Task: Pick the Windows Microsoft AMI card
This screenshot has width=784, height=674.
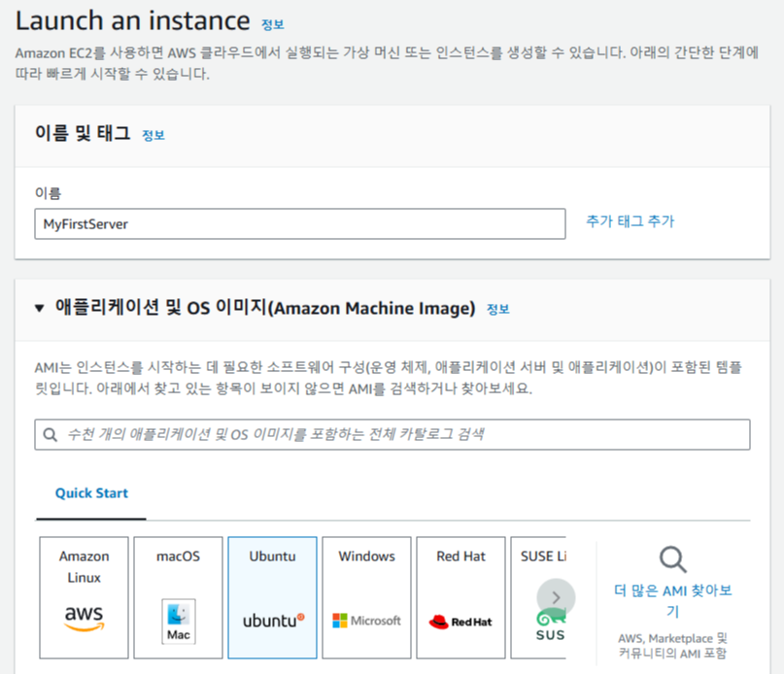Action: click(x=366, y=597)
